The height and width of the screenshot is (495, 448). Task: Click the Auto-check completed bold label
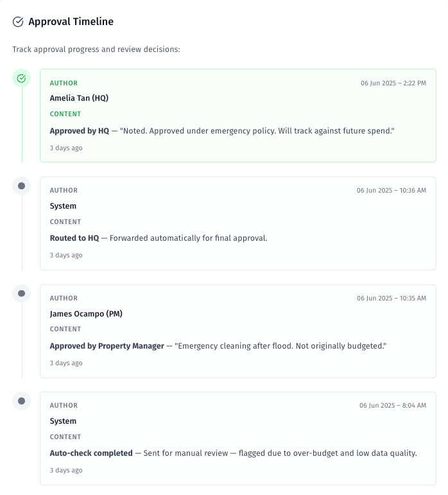[90, 453]
